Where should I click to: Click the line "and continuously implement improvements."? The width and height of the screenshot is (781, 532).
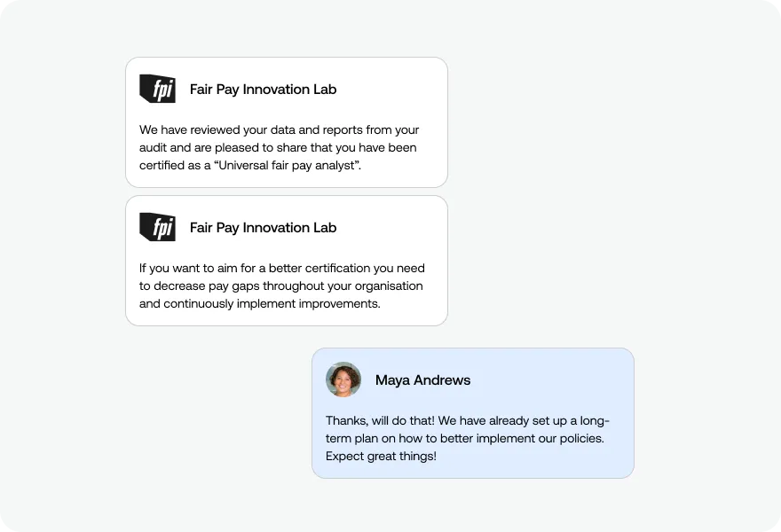click(259, 303)
